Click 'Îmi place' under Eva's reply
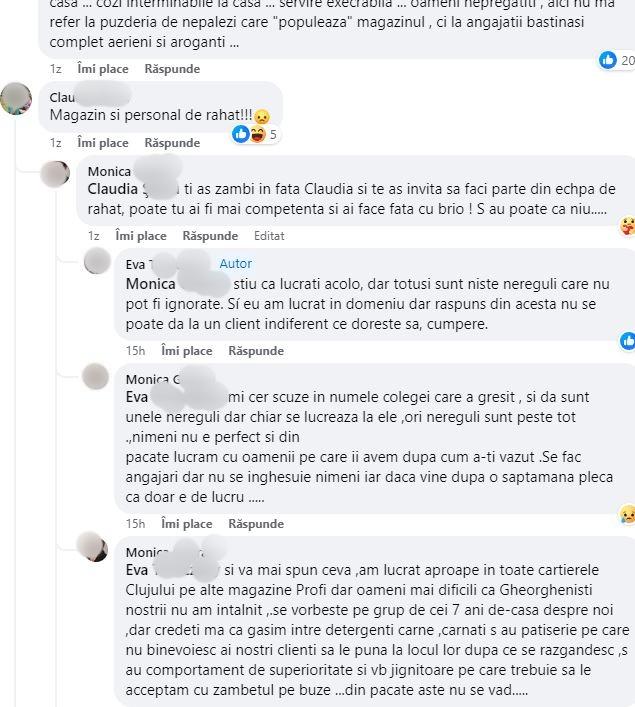Image resolution: width=635 pixels, height=707 pixels. click(187, 351)
